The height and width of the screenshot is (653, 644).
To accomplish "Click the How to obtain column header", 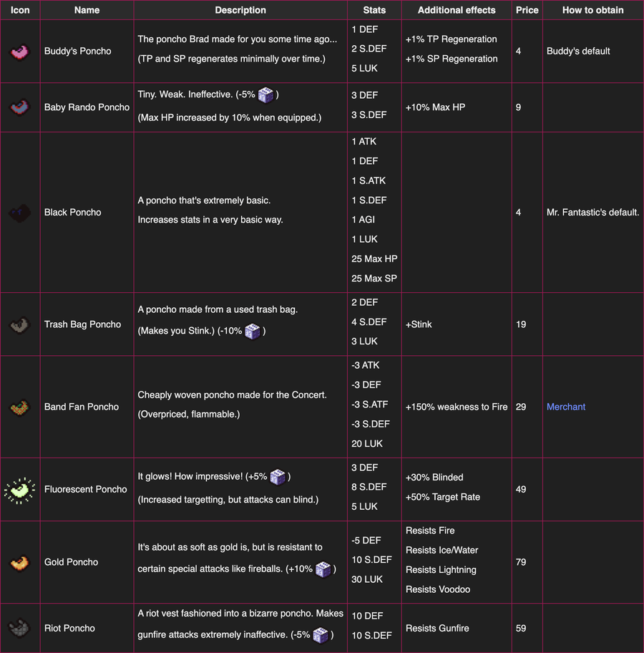I will click(x=592, y=10).
